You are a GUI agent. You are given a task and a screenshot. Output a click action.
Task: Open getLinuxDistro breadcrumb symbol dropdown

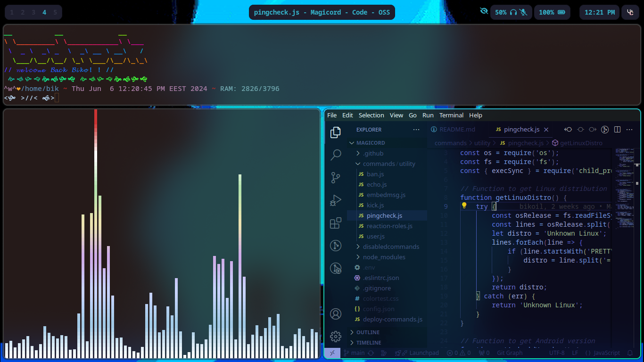577,143
